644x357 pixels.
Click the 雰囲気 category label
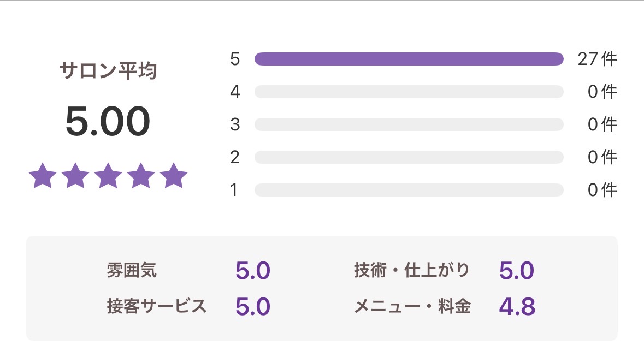132,270
